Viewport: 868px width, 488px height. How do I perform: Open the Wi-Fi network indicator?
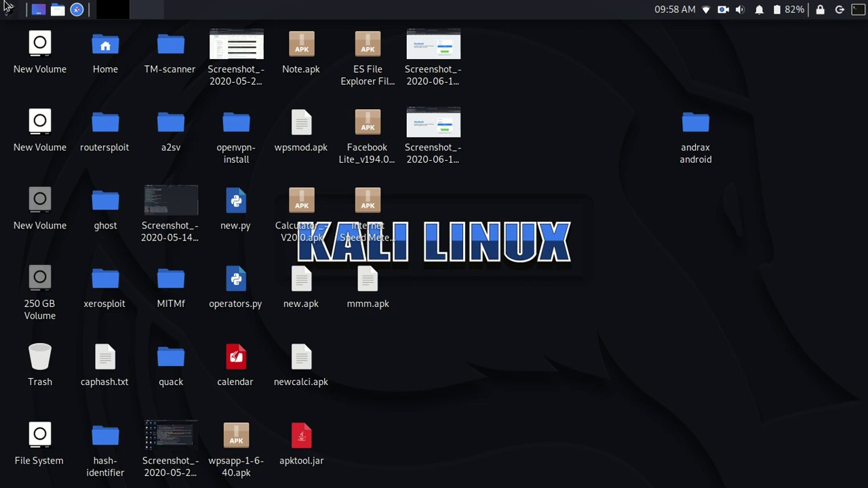tap(706, 9)
